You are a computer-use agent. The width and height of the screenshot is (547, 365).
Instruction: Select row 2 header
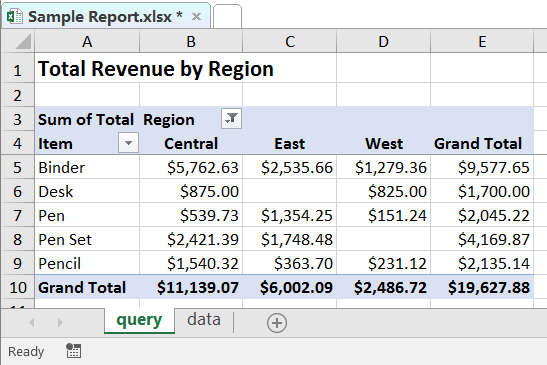coord(18,95)
